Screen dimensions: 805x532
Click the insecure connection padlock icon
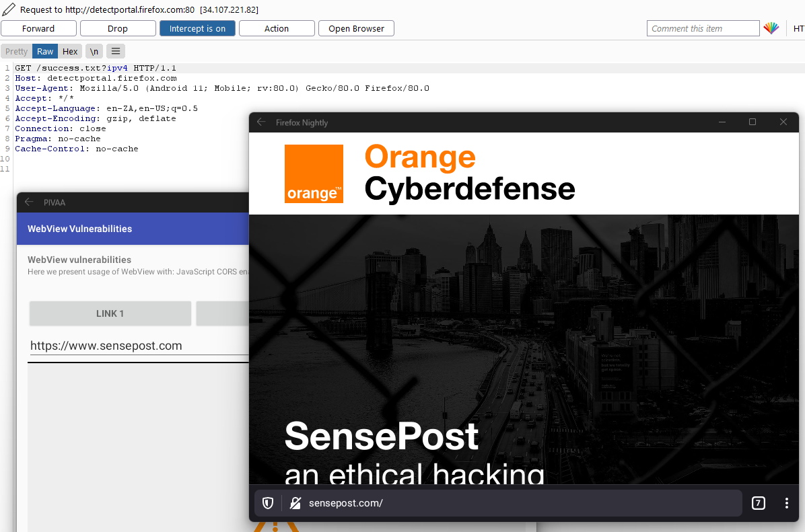(x=295, y=503)
